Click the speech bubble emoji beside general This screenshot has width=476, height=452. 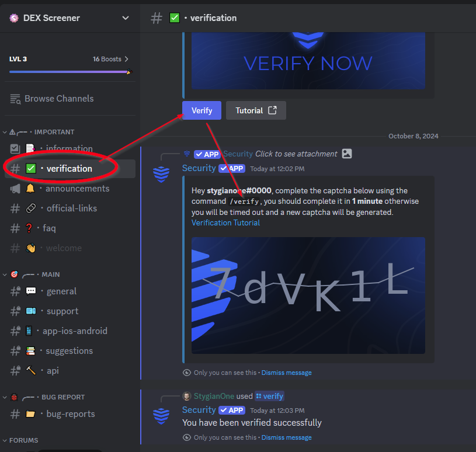coord(31,291)
